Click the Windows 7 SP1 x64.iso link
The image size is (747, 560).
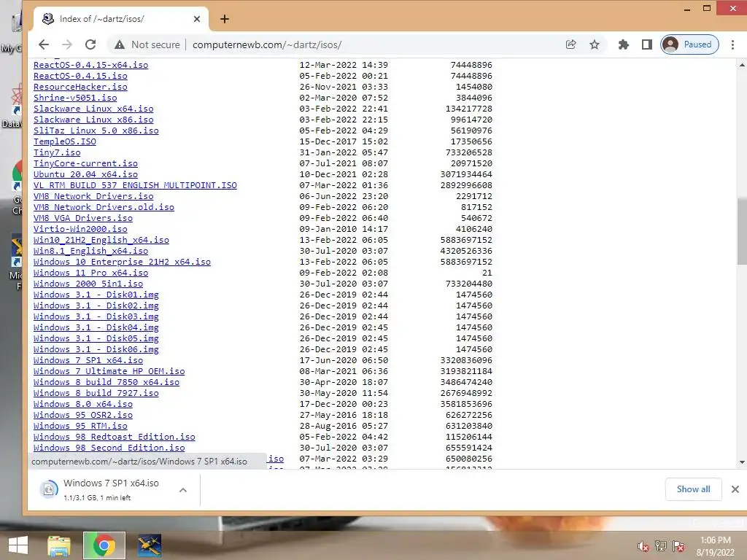click(88, 360)
